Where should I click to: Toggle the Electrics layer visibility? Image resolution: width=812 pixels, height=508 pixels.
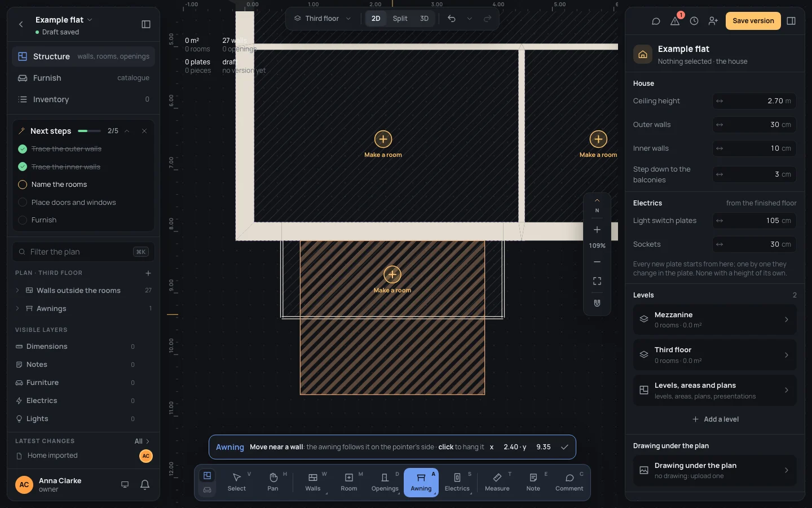(83, 401)
